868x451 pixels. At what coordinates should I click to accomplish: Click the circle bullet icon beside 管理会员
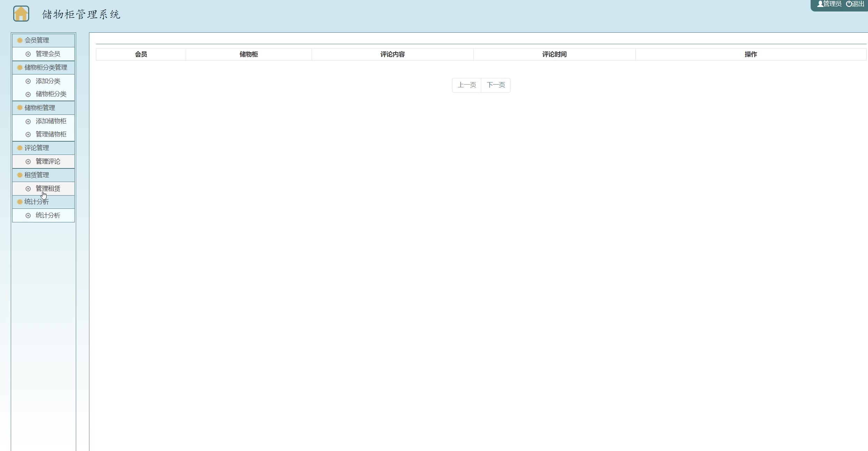coord(28,54)
